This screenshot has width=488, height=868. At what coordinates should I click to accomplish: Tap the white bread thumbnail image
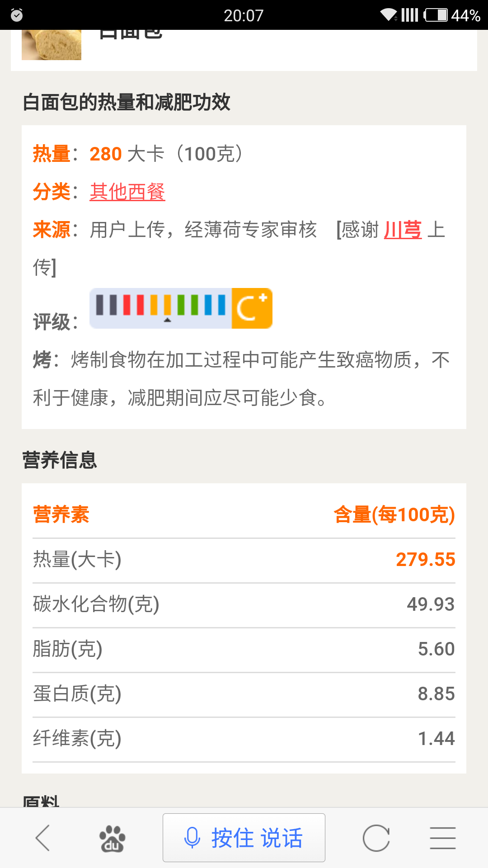click(x=52, y=44)
